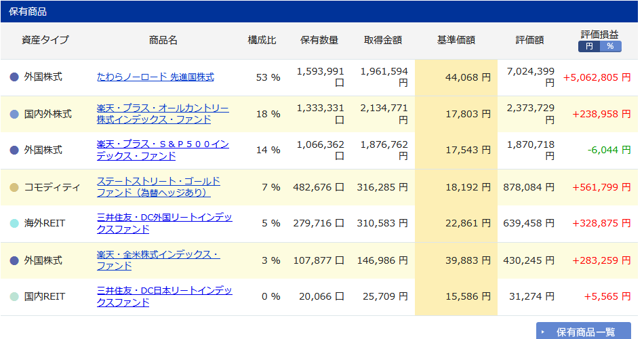The image size is (644, 339).
Task: Click the 資産タイプ column header
Action: pos(45,40)
